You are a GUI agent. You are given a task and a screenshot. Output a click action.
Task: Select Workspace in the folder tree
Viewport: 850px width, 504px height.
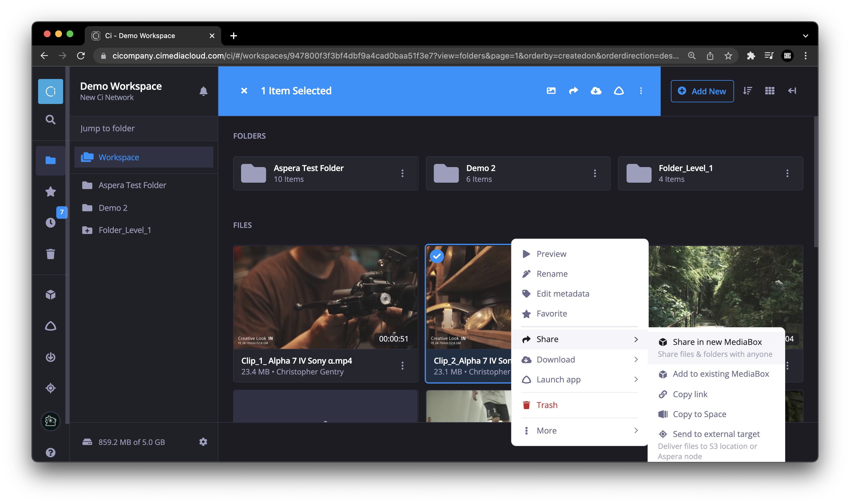click(143, 157)
